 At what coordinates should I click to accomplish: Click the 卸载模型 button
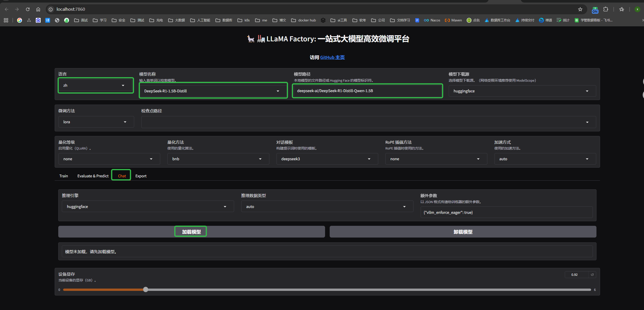tap(463, 232)
